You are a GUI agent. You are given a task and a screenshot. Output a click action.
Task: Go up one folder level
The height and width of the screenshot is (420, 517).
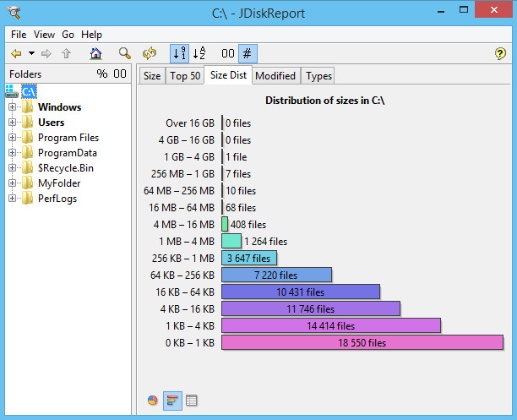pos(66,53)
